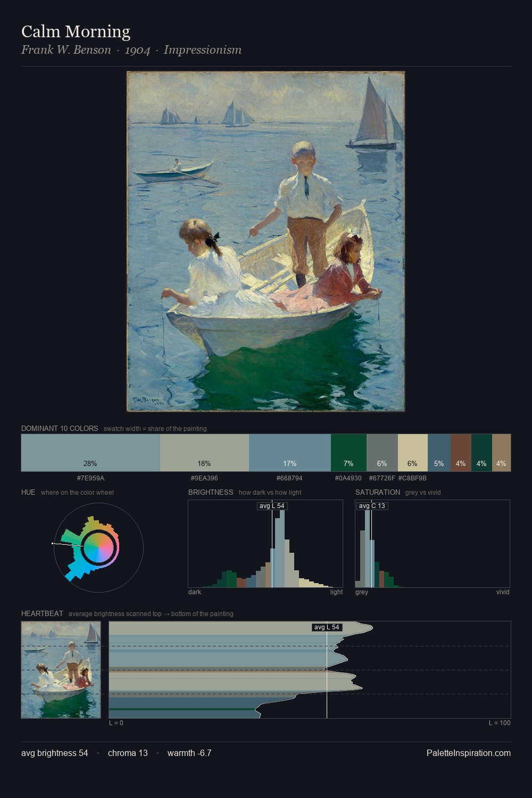This screenshot has height=798, width=532.
Task: Click the 'HEARTBEAT' section heading
Action: [x=42, y=613]
